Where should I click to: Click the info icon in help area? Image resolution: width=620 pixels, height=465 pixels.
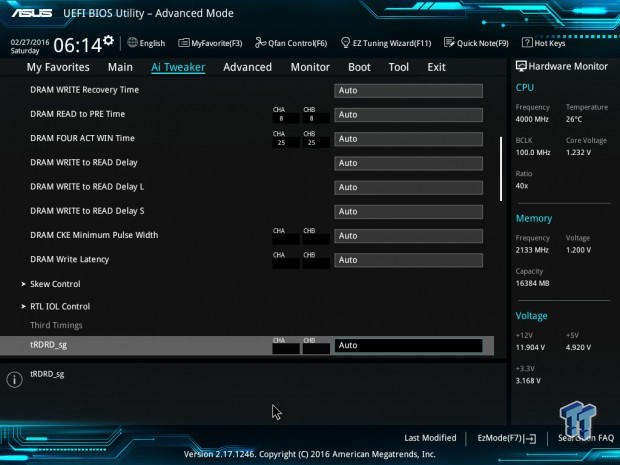(x=14, y=380)
